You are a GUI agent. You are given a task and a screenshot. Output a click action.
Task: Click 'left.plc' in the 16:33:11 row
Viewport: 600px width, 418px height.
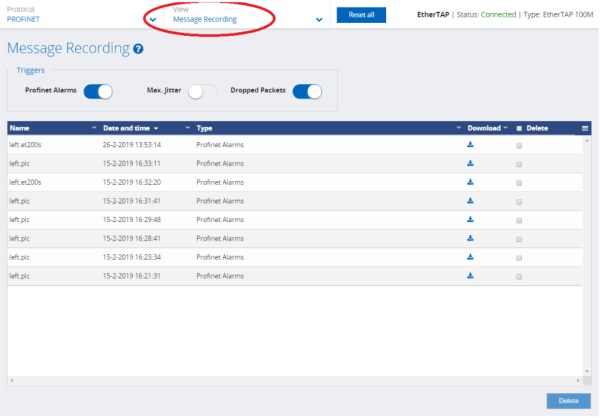(x=20, y=163)
